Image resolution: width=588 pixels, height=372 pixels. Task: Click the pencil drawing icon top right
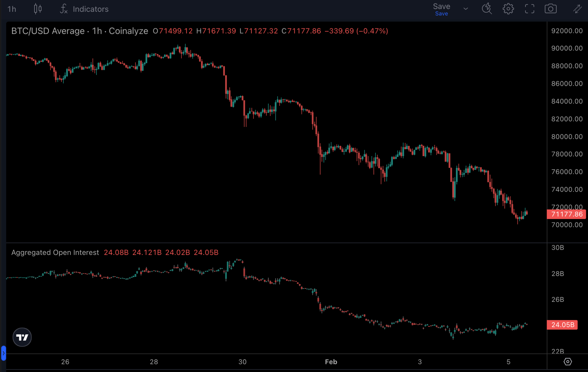(577, 9)
